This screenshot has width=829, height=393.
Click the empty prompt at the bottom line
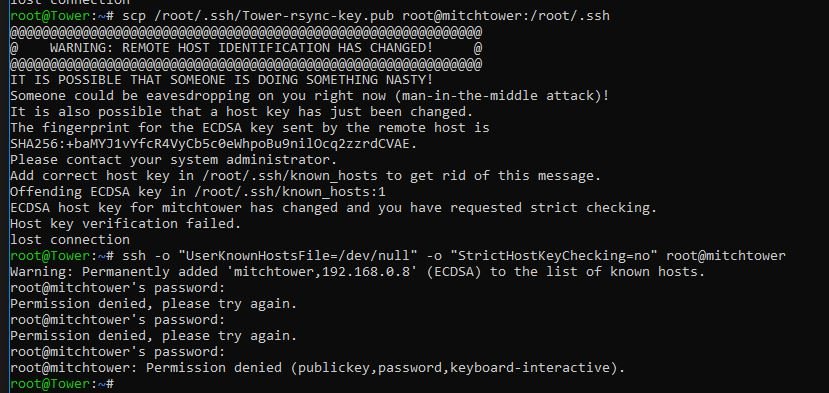click(62, 384)
